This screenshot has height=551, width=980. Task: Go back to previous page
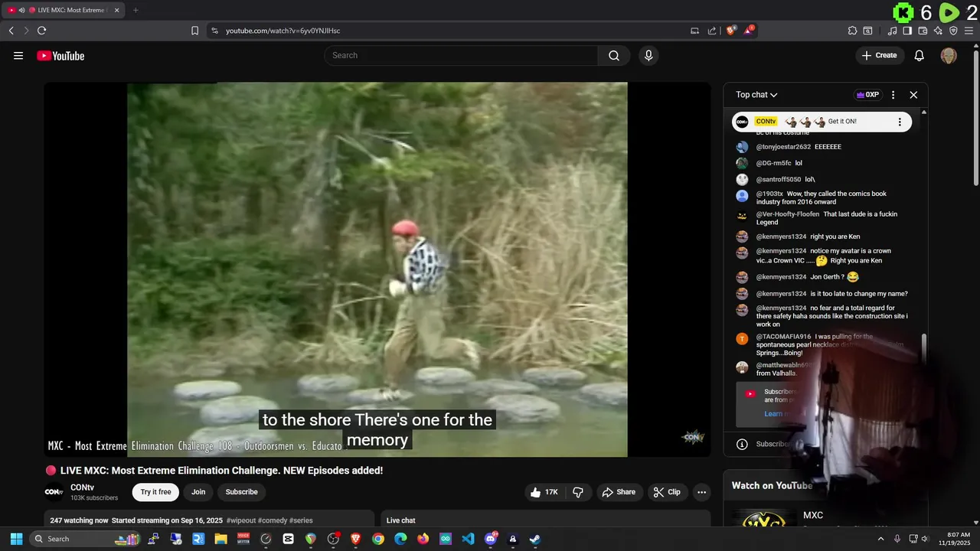coord(11,31)
